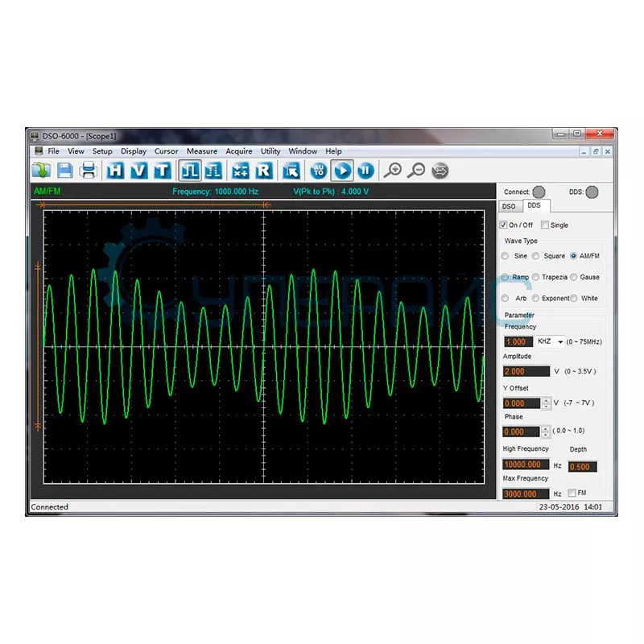Switch to the DSO tab
Viewport: 644px width, 644px height.
(509, 207)
